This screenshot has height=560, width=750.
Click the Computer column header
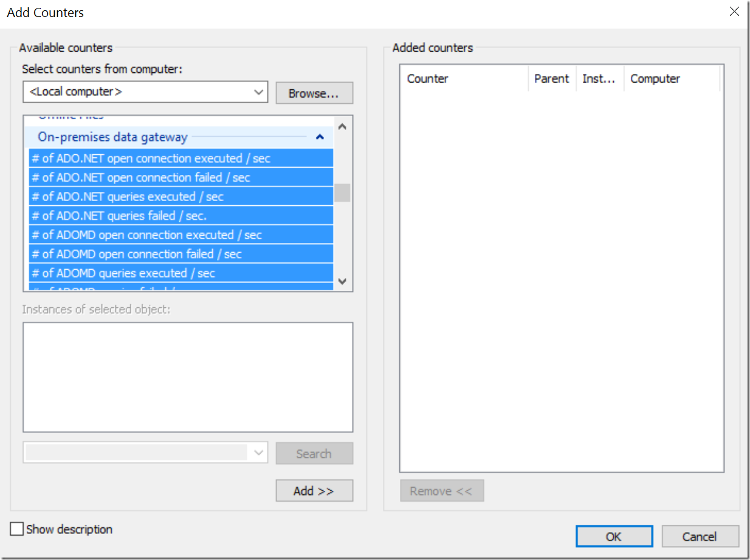(672, 79)
